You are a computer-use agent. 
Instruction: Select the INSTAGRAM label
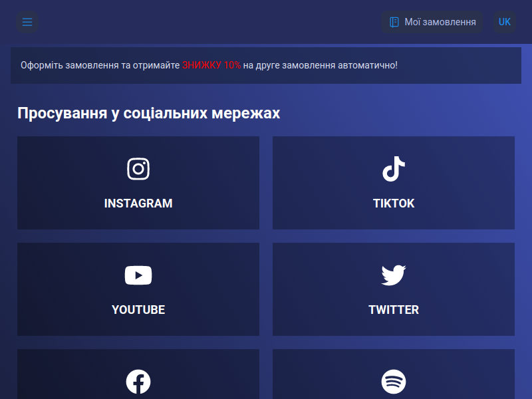(138, 203)
